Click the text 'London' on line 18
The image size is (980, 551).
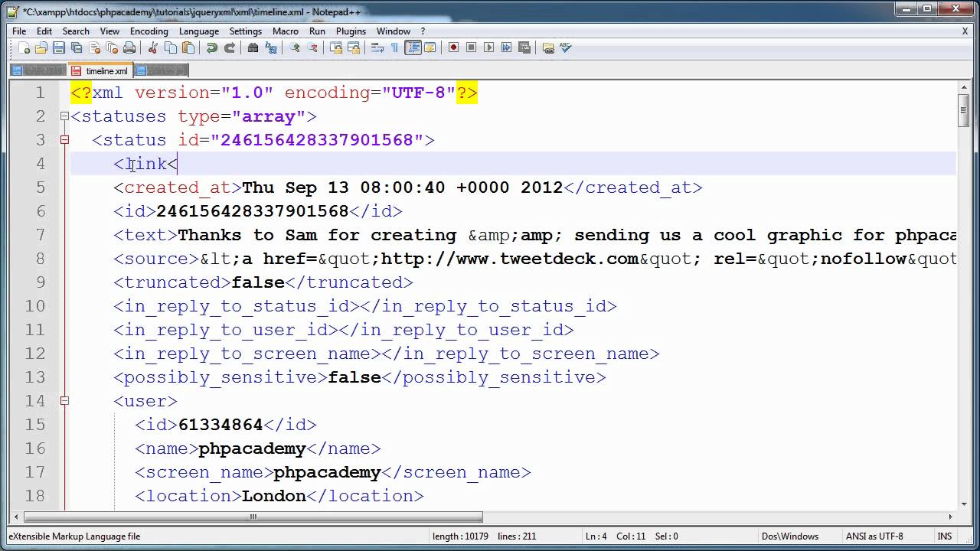click(x=274, y=496)
